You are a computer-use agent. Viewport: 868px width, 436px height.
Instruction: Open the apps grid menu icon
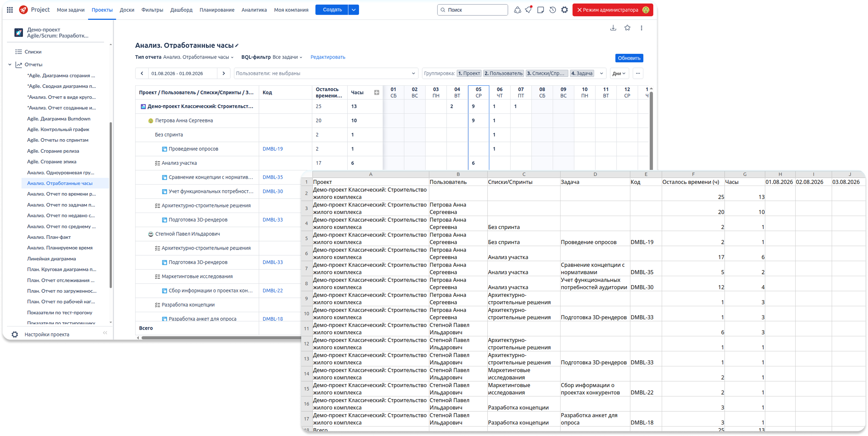(10, 10)
